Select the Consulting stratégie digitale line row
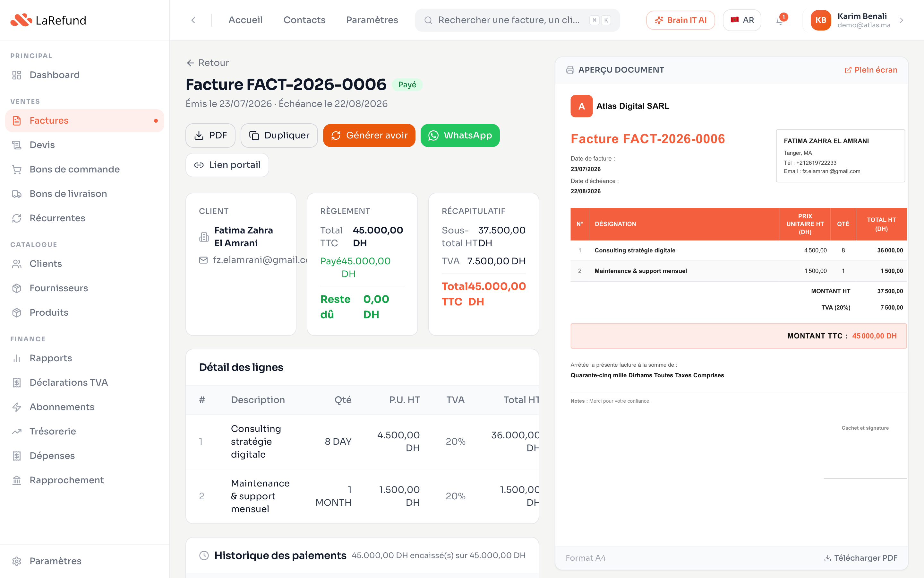 pos(362,442)
